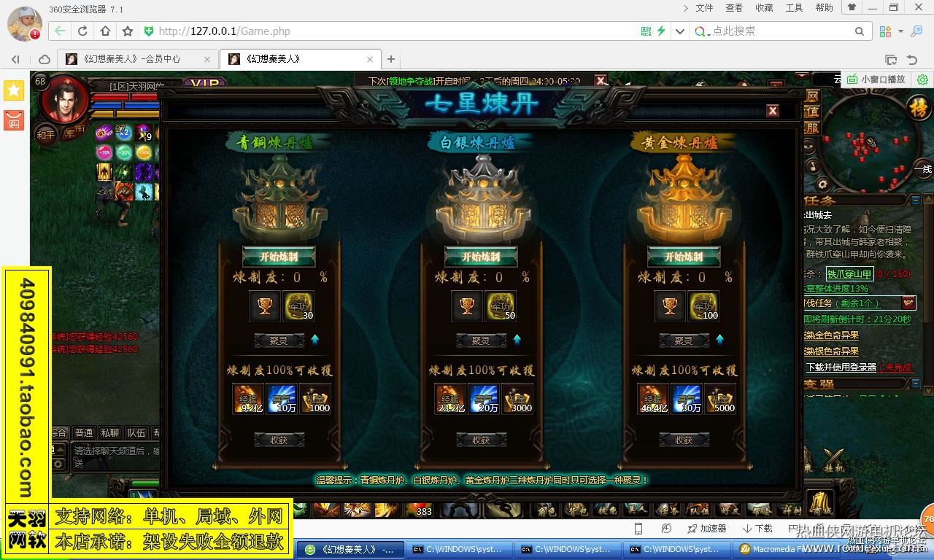This screenshot has height=560, width=934.
Task: Open the gear settings icon beside minimap
Action: pyautogui.click(x=822, y=184)
